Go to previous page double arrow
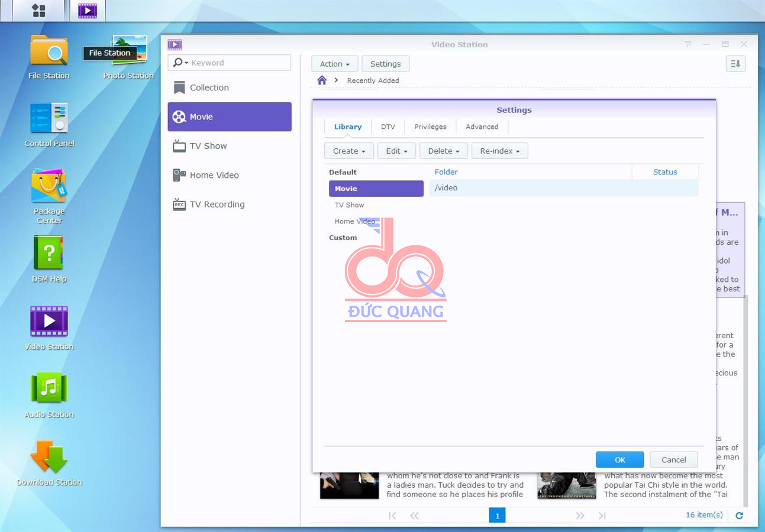This screenshot has width=765, height=532. pyautogui.click(x=414, y=515)
